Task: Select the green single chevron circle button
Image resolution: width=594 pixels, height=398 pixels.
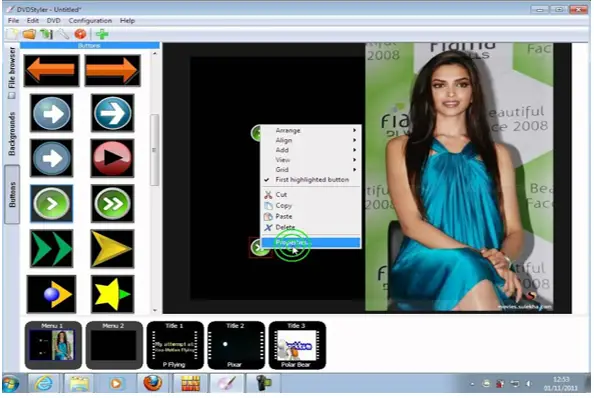Action: pyautogui.click(x=52, y=203)
